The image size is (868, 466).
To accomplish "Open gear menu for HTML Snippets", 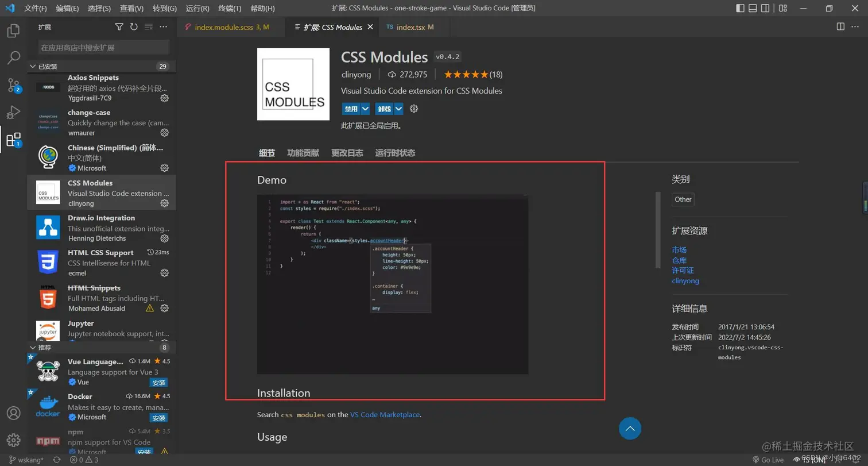I will pos(164,309).
